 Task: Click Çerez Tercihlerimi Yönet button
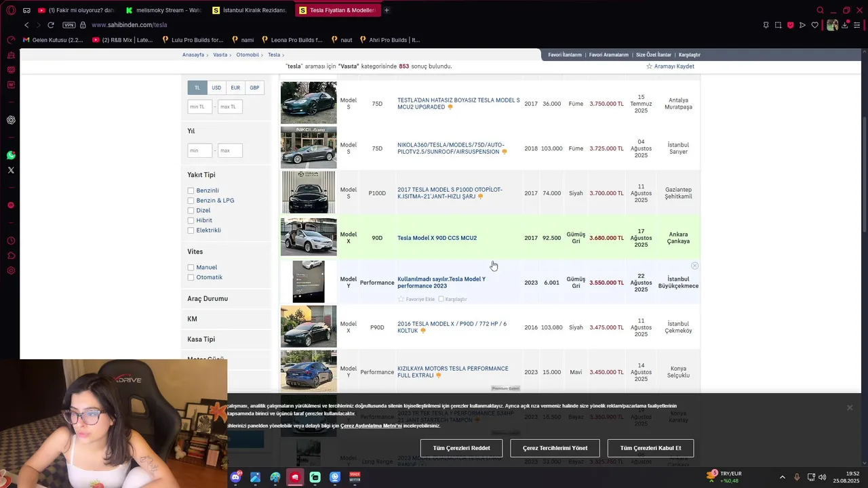[x=555, y=448]
